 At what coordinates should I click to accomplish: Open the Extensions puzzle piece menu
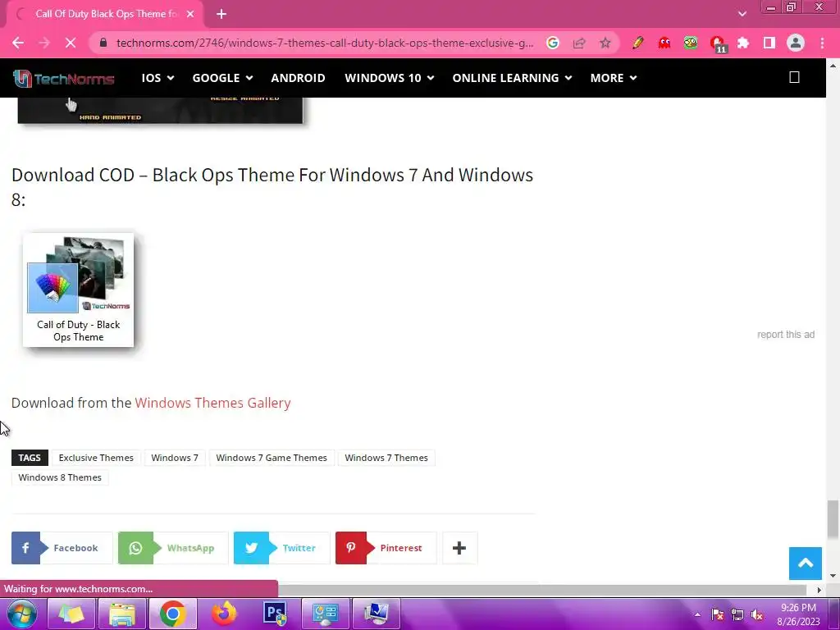[743, 43]
